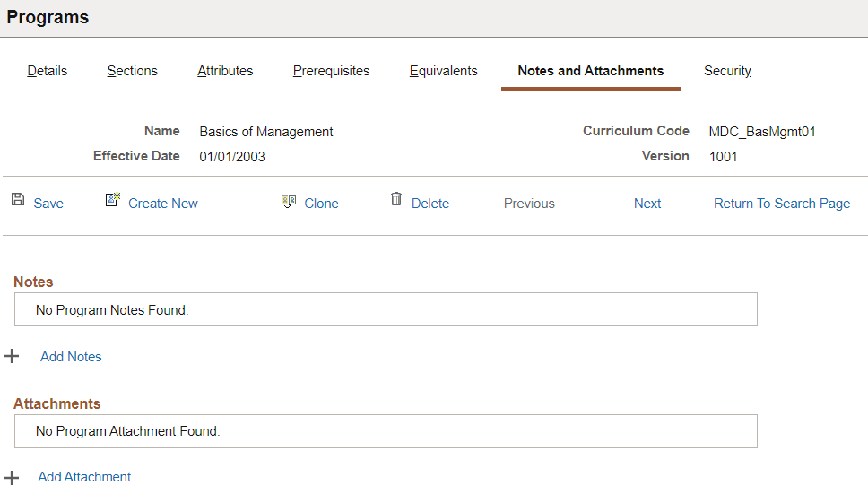Click the Previous link
The image size is (868, 503).
(529, 204)
